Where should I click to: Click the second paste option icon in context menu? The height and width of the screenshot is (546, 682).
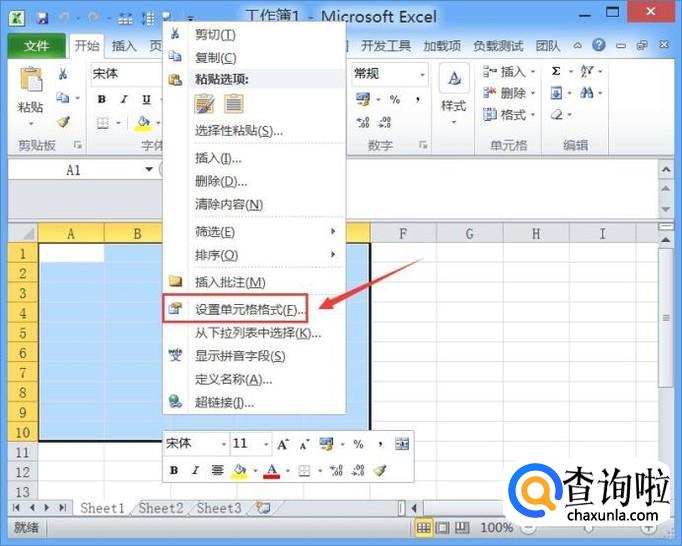click(x=234, y=104)
